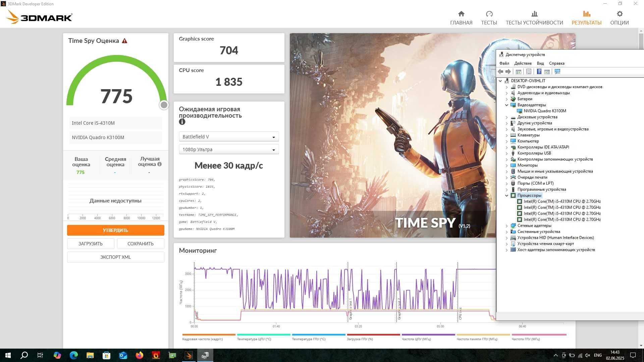644x362 pixels.
Task: Open taskbar Search
Action: point(24,355)
